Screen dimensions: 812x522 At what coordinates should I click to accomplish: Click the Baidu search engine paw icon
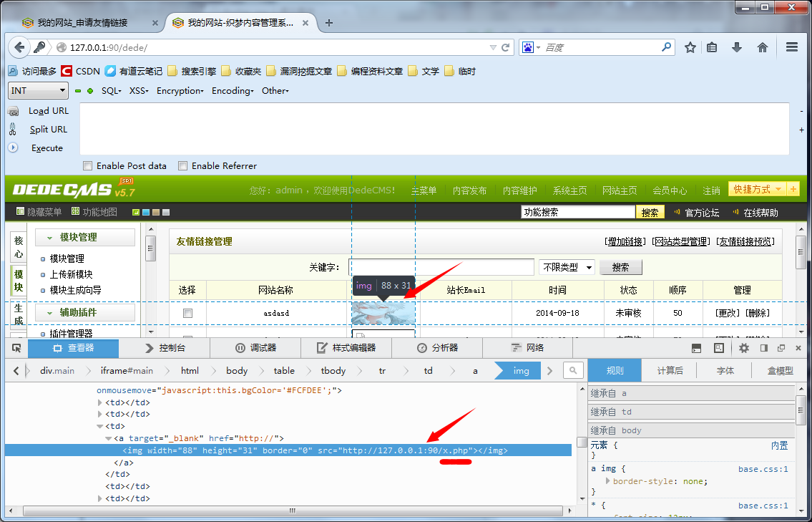(x=528, y=48)
